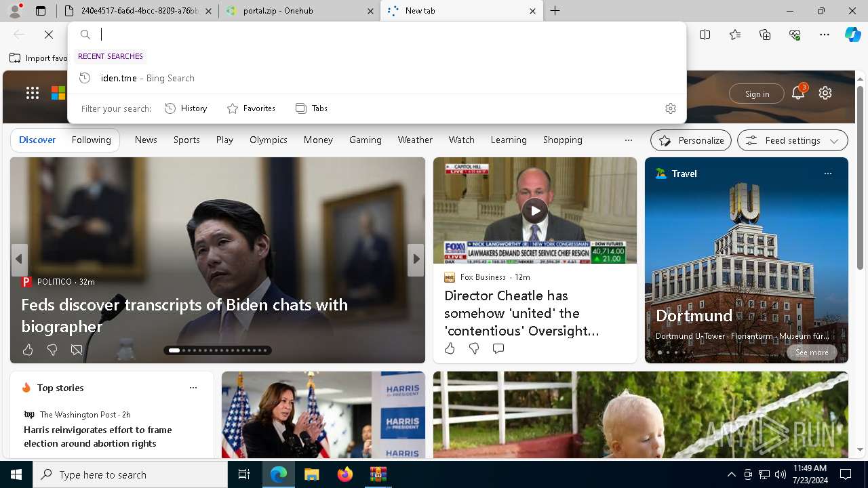
Task: Select recent search iden.tme
Action: (x=377, y=78)
